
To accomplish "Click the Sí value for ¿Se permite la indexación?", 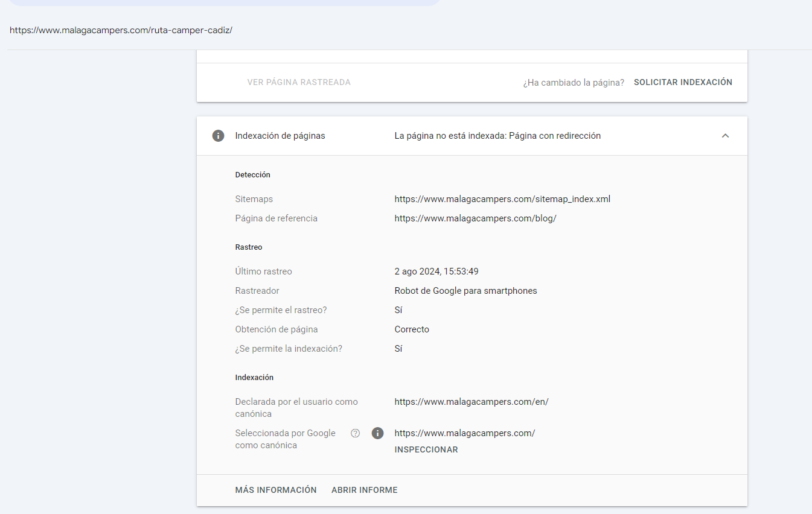I will coord(398,349).
